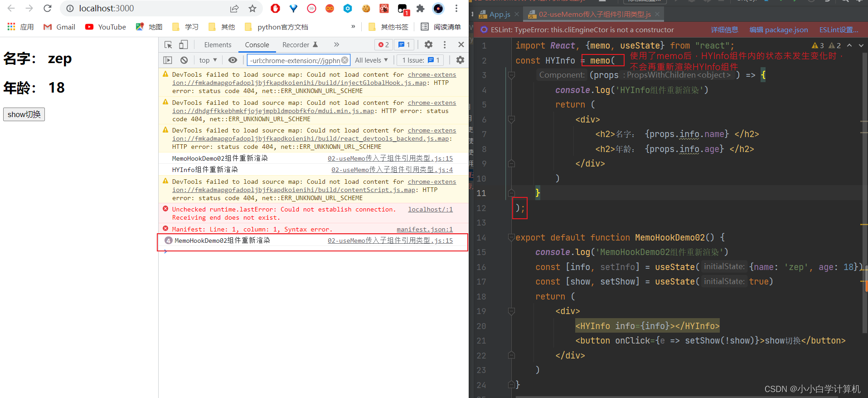868x398 pixels.
Task: Close the DevTools panel
Action: (461, 44)
